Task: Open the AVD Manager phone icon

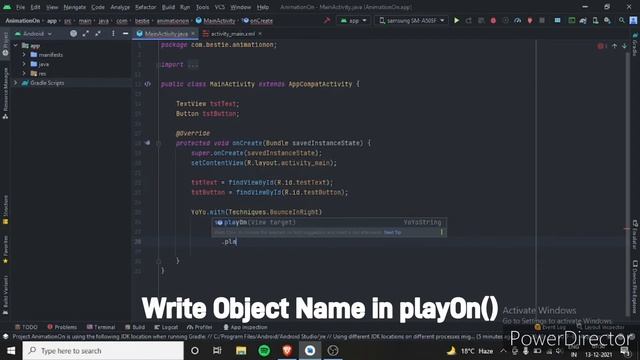Action: click(596, 20)
